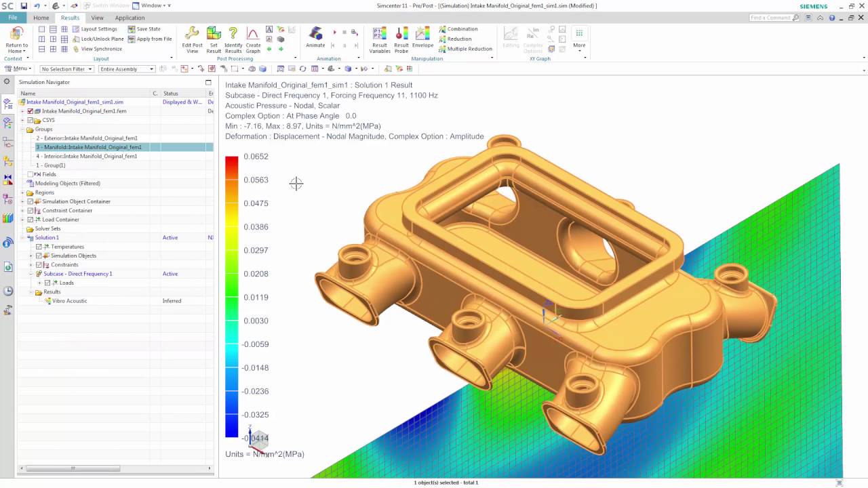
Task: Toggle Load Container checkbox
Action: pyautogui.click(x=30, y=220)
